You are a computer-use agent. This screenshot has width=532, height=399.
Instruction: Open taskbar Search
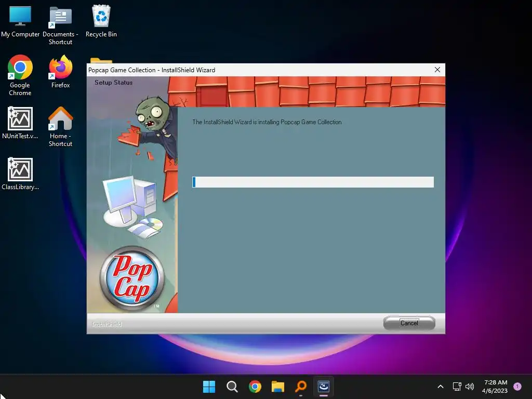(232, 387)
